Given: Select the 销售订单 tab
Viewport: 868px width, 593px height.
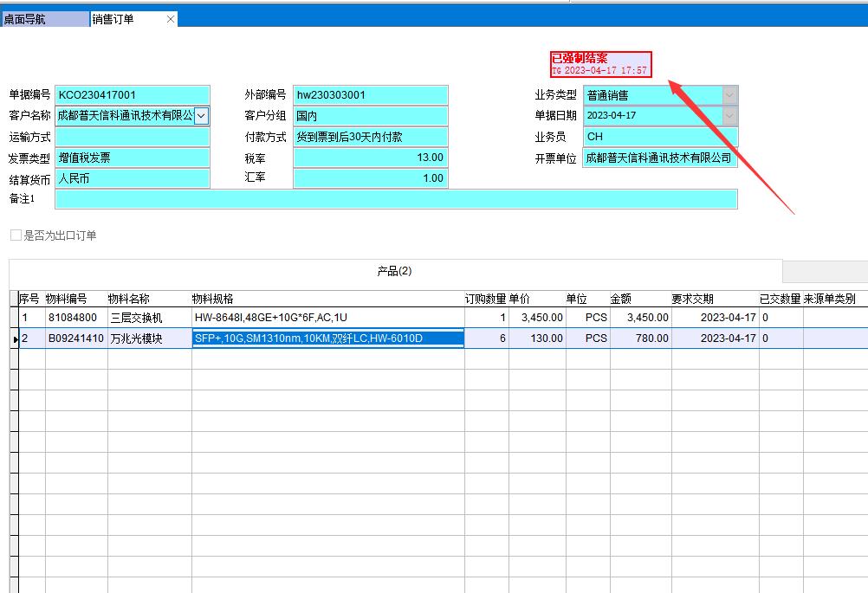Looking at the screenshot, I should [x=121, y=17].
